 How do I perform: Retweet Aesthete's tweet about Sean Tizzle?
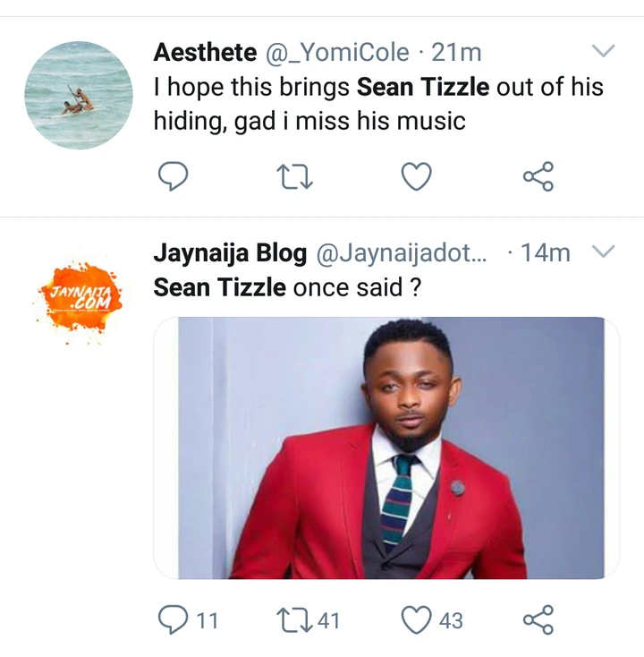[295, 176]
